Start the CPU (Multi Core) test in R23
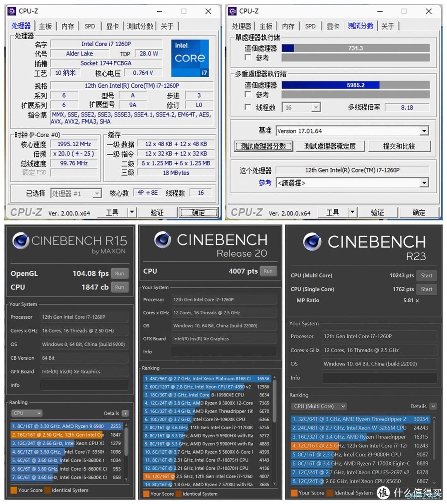The width and height of the screenshot is (447, 504). (x=426, y=275)
